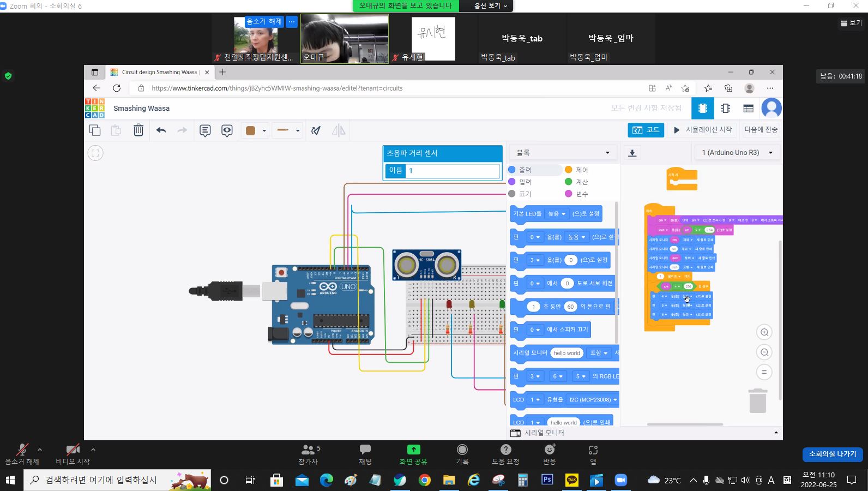Click the zoom-to-fit icon on canvas

95,153
